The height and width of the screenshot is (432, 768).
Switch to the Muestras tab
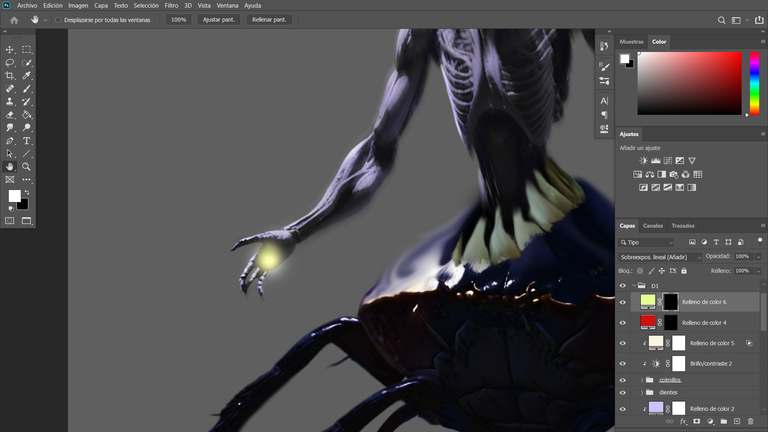coord(631,42)
